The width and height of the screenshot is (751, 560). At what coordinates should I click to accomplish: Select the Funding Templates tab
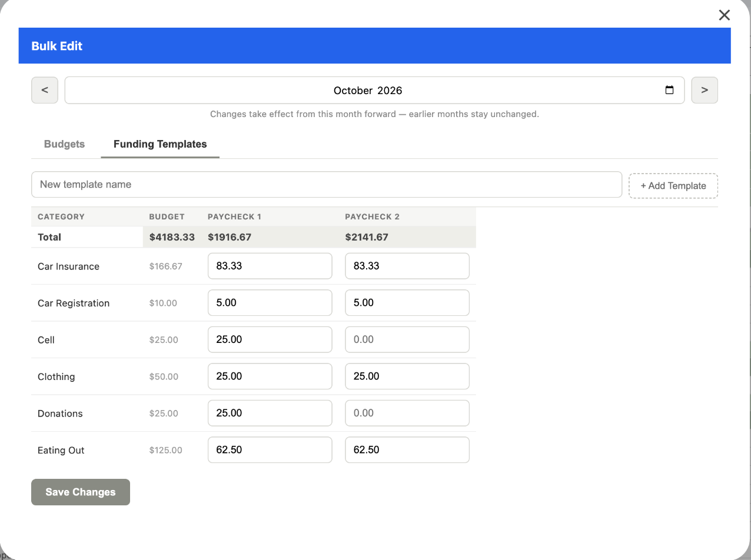click(x=160, y=144)
